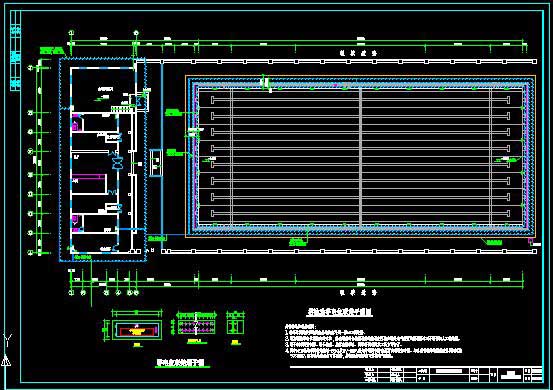Select the pool's center vertical divider line
The width and height of the screenshot is (553, 390).
point(360,157)
